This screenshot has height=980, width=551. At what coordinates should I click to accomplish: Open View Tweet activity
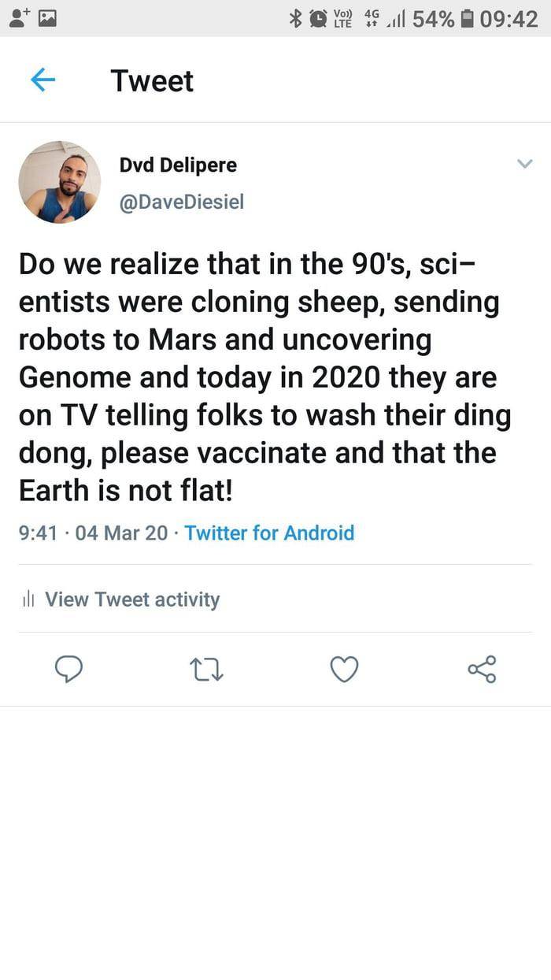(131, 600)
